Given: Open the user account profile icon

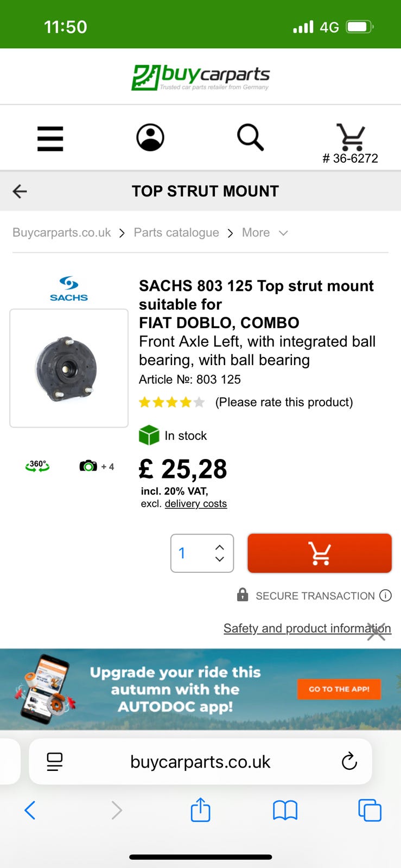Looking at the screenshot, I should 150,137.
